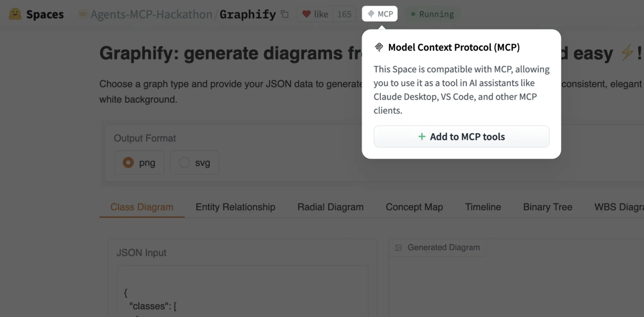Switch to the Class Diagram tab
This screenshot has height=317, width=644.
pos(142,207)
